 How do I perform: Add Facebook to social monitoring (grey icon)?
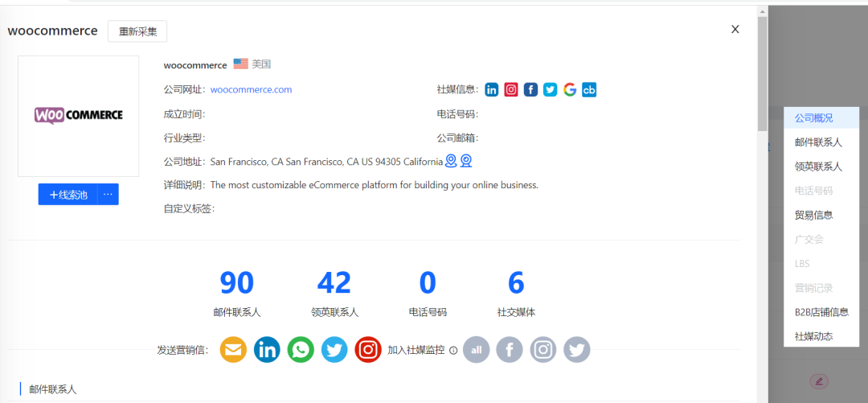(510, 350)
